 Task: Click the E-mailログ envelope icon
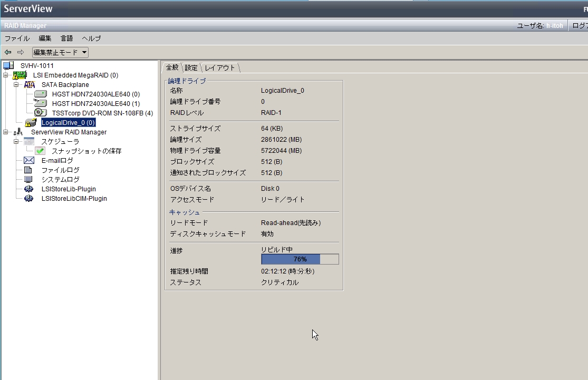point(29,160)
